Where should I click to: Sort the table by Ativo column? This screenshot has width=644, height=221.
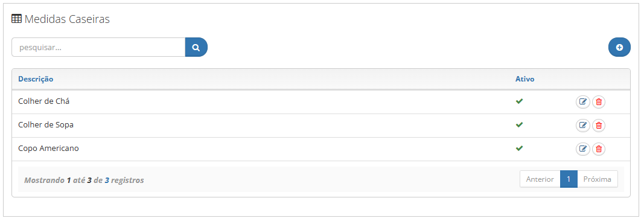[x=525, y=79]
